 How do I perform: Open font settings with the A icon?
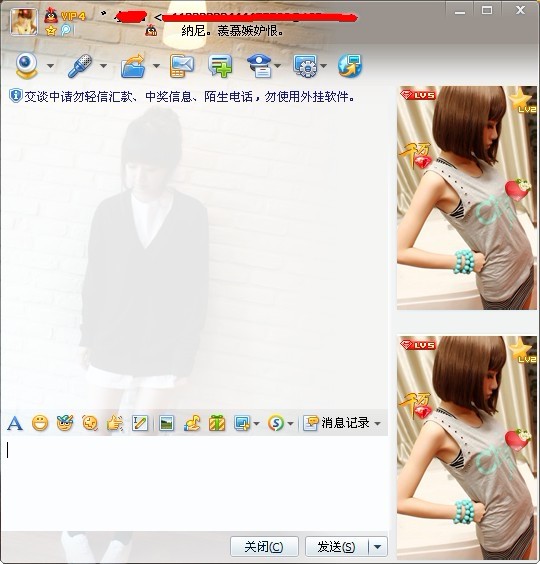click(15, 423)
